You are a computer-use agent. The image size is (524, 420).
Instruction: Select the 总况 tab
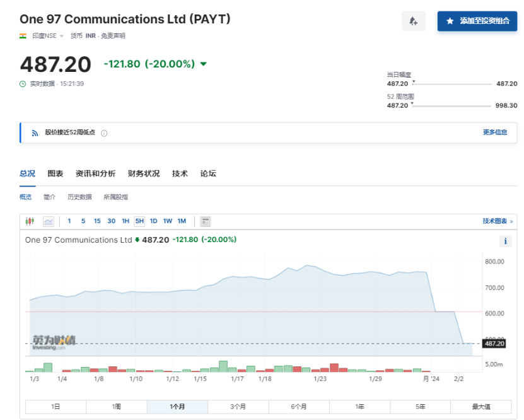[x=27, y=174]
